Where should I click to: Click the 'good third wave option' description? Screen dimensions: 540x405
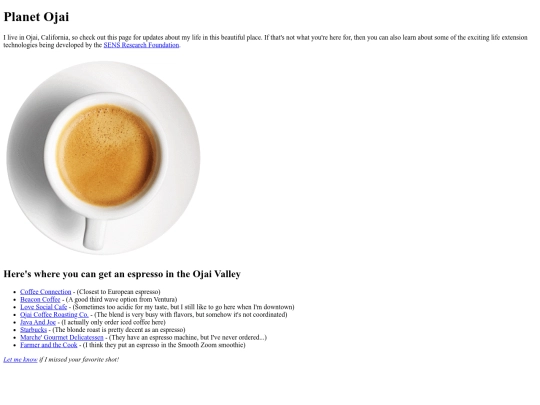pos(121,300)
